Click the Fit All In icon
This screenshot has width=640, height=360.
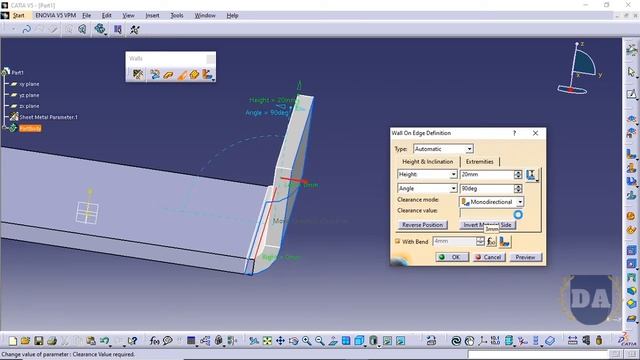[x=267, y=340]
